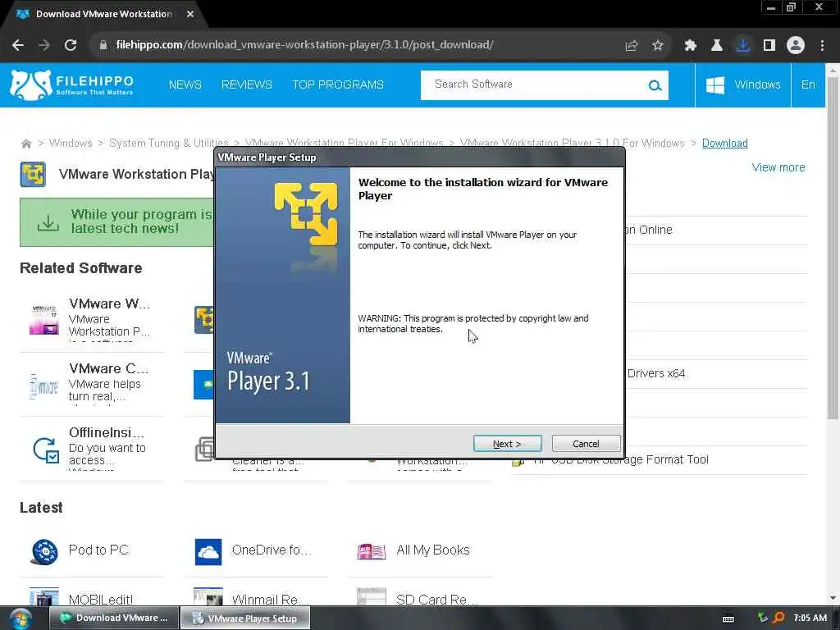Viewport: 840px width, 630px height.
Task: Switch to Download VMware taskbar button
Action: (114, 619)
